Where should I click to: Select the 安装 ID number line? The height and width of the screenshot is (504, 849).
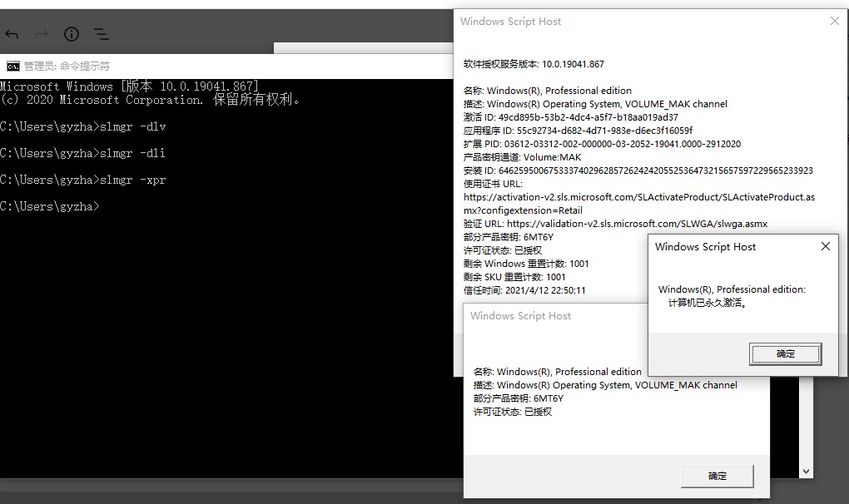(638, 170)
